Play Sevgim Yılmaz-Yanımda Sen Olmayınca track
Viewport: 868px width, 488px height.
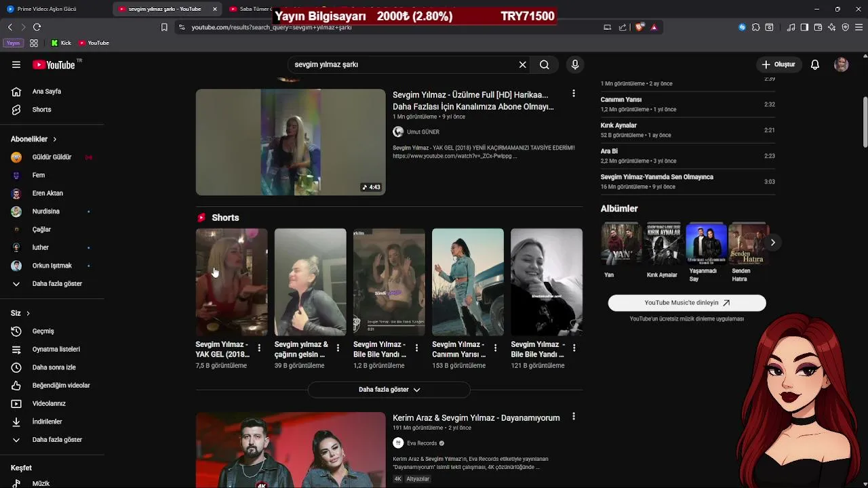pos(688,182)
